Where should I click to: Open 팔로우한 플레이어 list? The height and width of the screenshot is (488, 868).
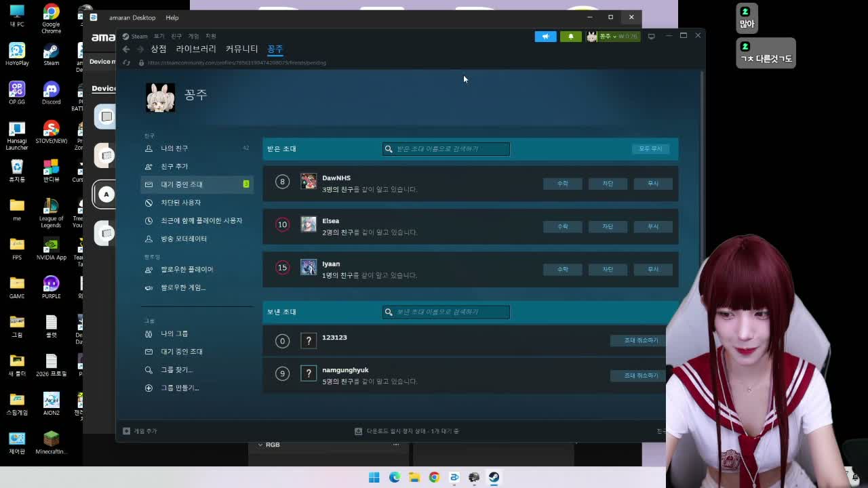[x=197, y=269]
